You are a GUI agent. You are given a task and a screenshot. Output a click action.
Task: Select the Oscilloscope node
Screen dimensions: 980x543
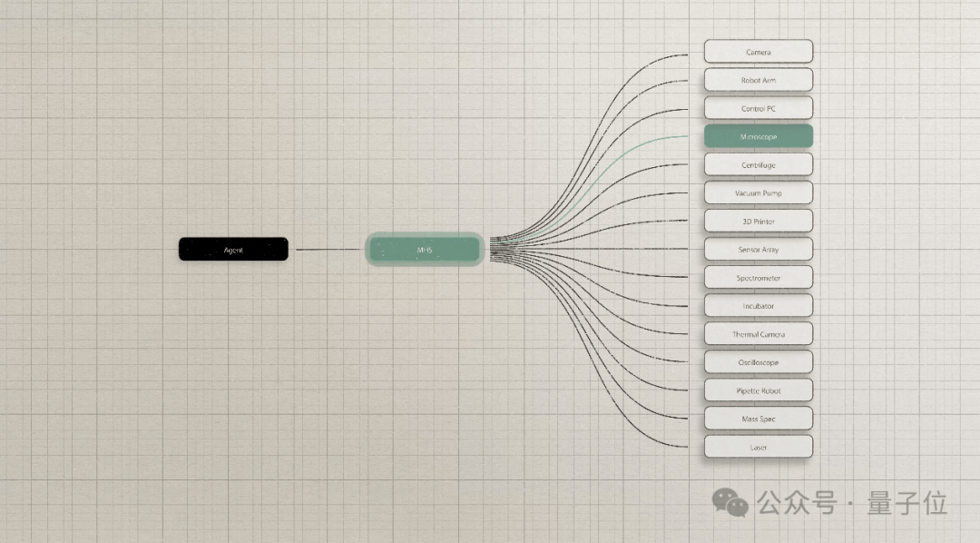(758, 362)
